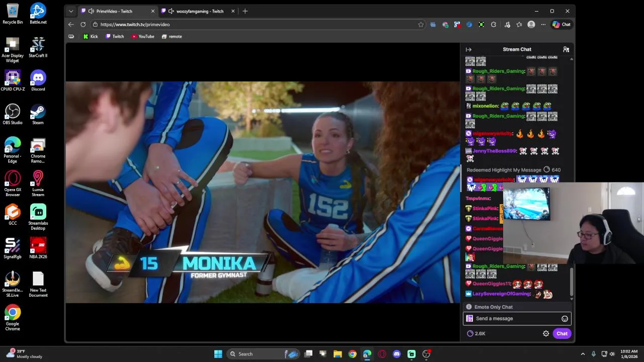Focus the Send a message field

point(517,319)
